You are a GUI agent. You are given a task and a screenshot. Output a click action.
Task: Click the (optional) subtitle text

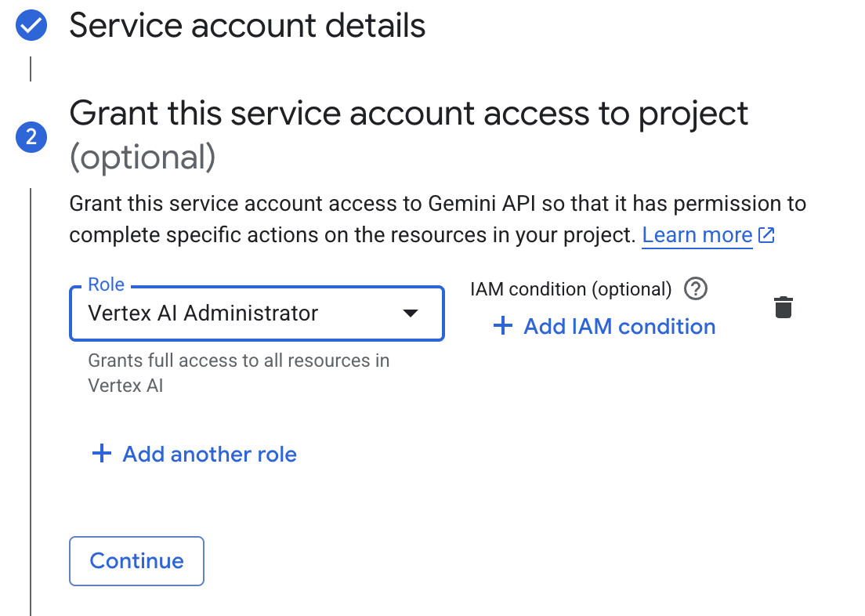coord(142,158)
